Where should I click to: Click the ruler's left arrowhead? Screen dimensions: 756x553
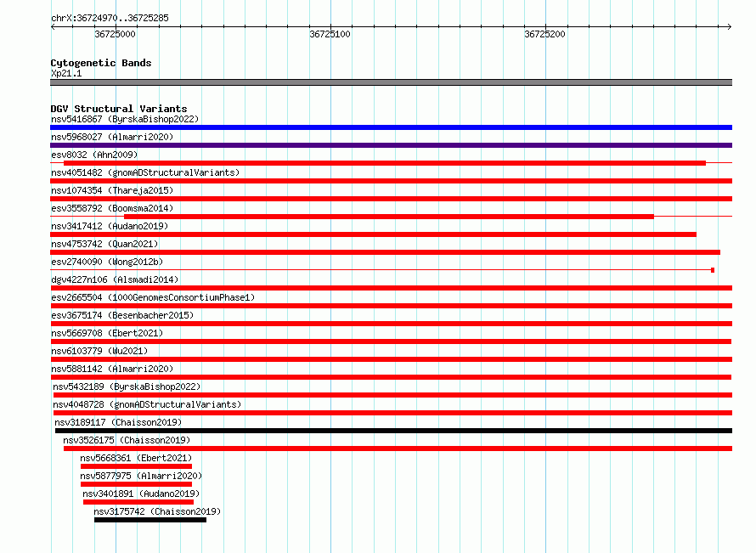coord(53,26)
